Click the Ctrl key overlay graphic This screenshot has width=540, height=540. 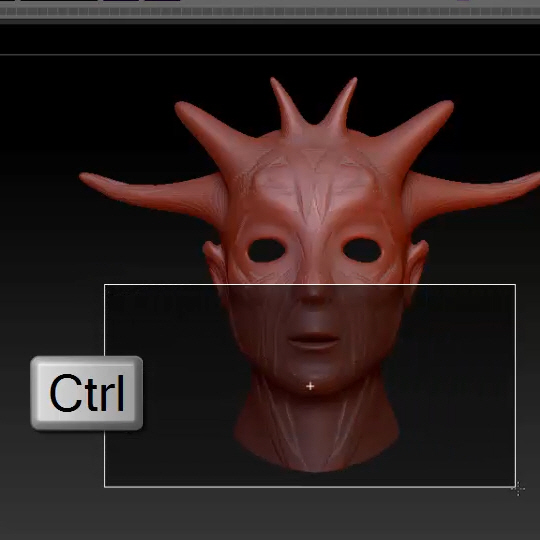[x=86, y=393]
